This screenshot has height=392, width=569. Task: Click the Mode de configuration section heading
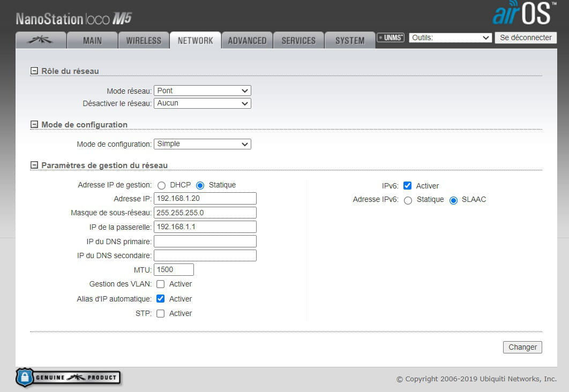[84, 125]
